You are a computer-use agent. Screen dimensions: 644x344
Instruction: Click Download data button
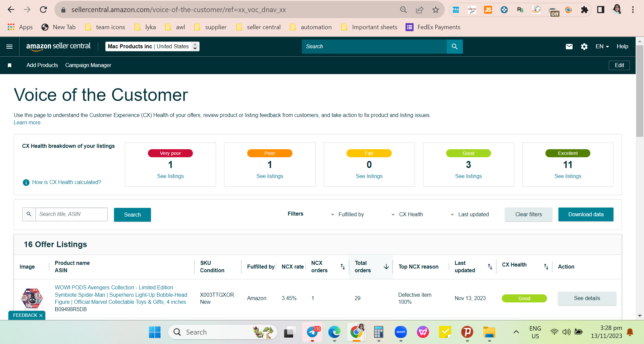586,215
